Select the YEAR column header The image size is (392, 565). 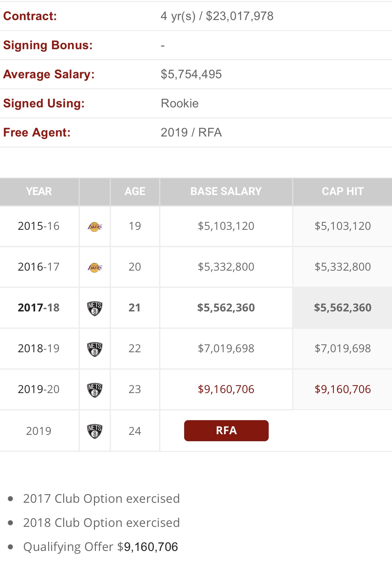pos(39,191)
